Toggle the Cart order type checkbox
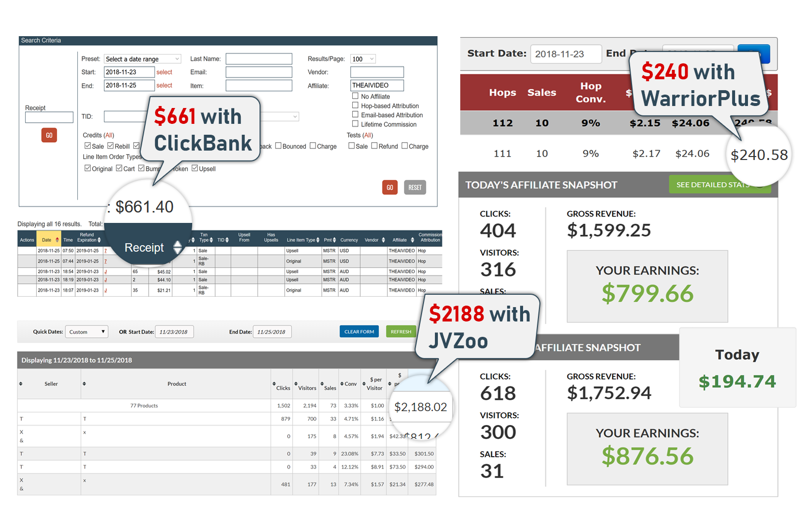 [x=119, y=168]
